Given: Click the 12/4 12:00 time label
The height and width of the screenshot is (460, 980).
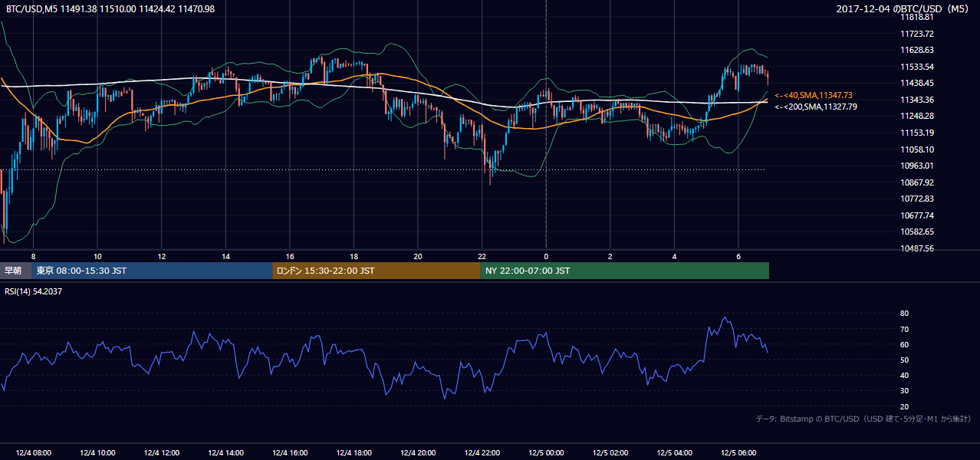Looking at the screenshot, I should pyautogui.click(x=161, y=452).
